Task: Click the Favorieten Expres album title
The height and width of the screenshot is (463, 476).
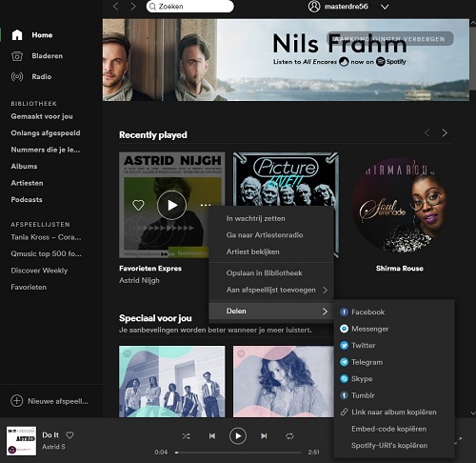Action: [x=150, y=269]
